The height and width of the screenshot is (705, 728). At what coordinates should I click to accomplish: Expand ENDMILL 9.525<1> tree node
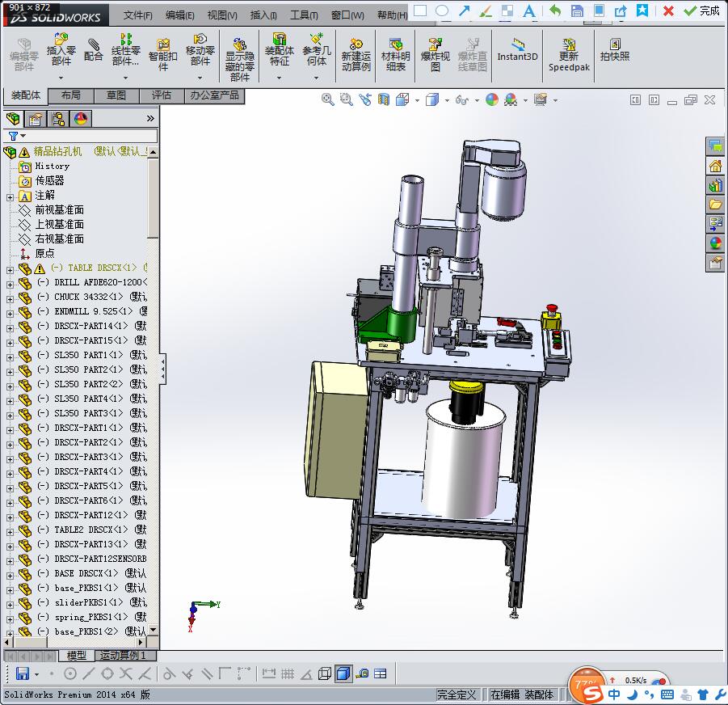[x=10, y=314]
